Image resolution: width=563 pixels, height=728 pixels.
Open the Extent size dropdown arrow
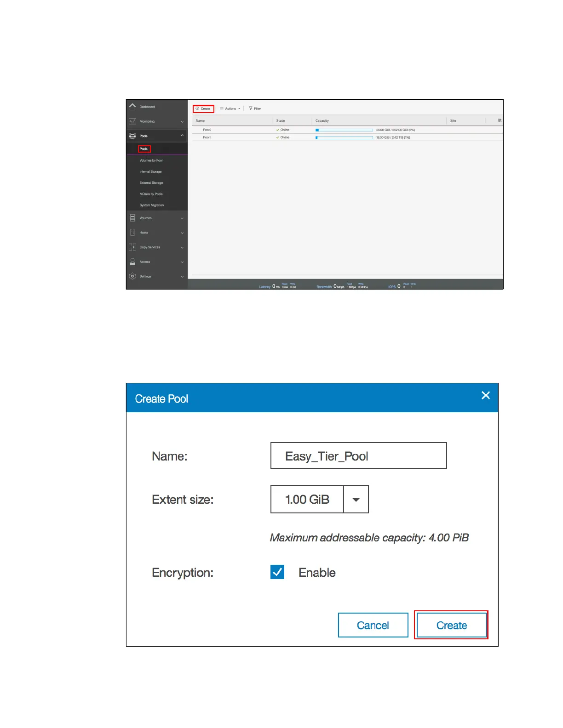pyautogui.click(x=356, y=499)
